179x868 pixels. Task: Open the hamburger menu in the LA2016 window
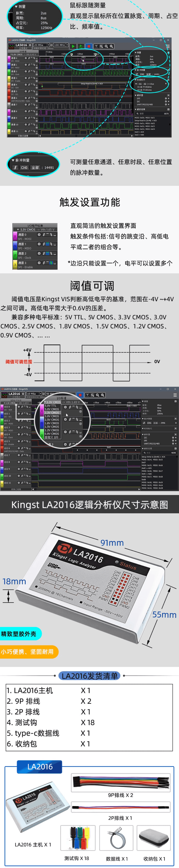175,395
